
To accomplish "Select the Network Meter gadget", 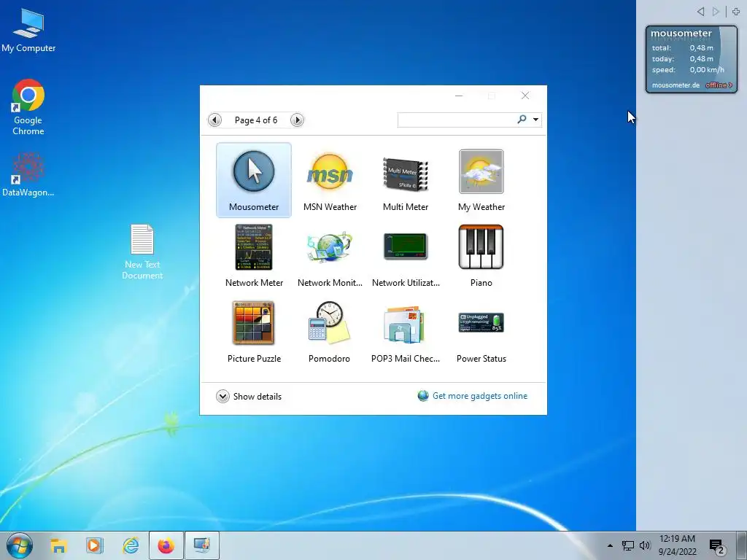I will pos(254,256).
